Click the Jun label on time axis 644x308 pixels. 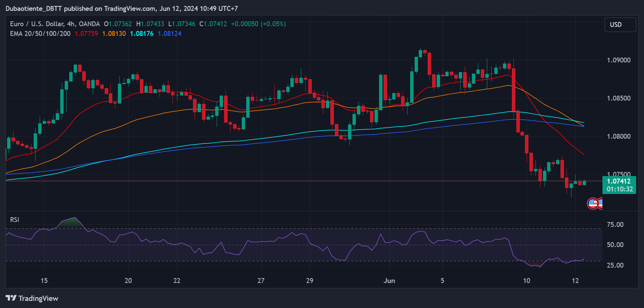(389, 281)
